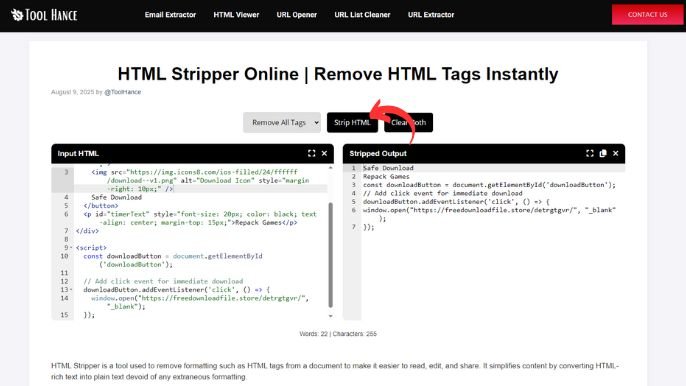Click output line 'Repack Games'
Viewport: 686px width, 386px height.
click(x=386, y=176)
